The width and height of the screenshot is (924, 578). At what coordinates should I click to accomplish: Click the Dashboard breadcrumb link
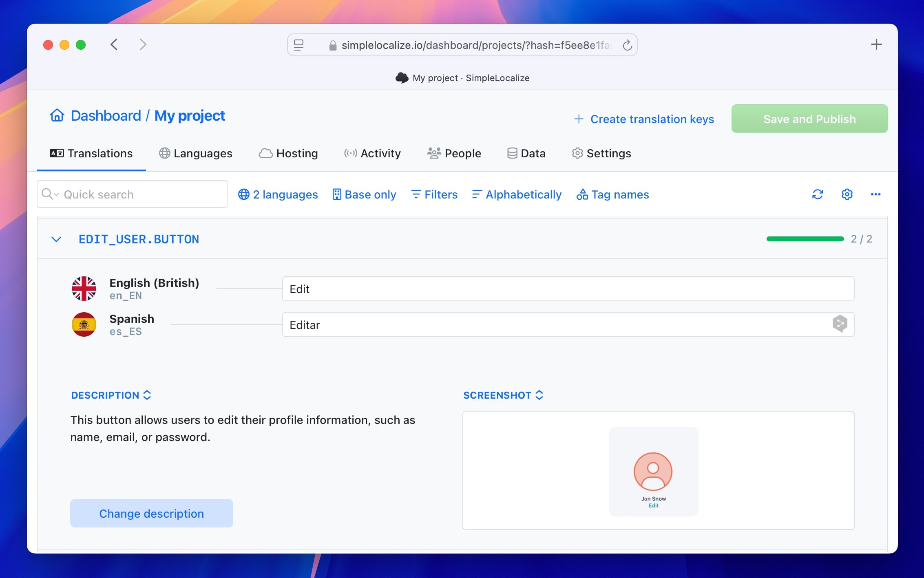[x=106, y=116]
